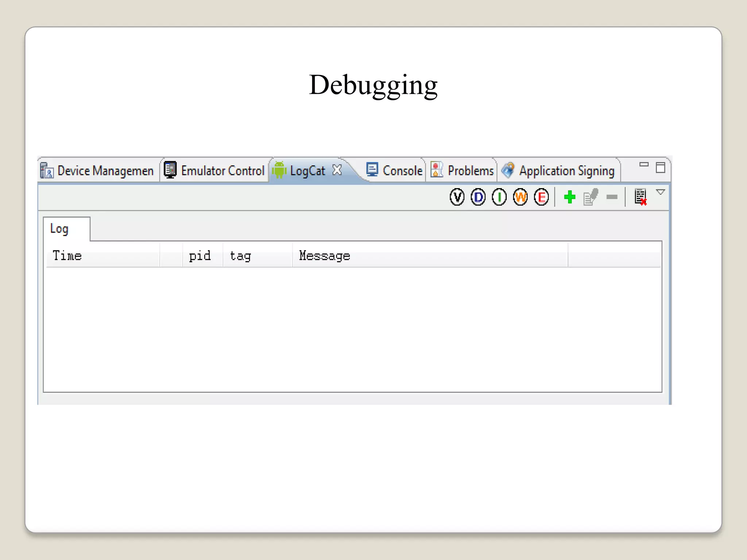Open the Emulator Control tab
The width and height of the screenshot is (747, 560).
(214, 170)
